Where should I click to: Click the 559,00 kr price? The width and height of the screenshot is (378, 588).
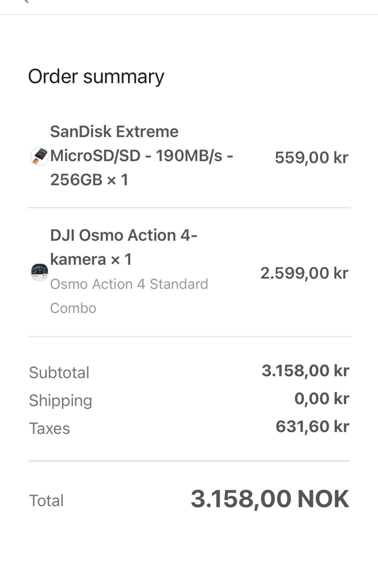click(x=311, y=157)
